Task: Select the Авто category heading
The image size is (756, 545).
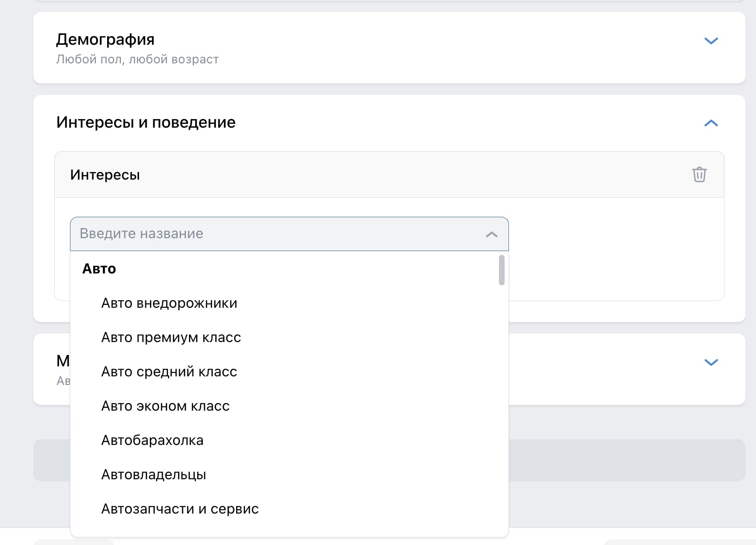Action: click(99, 269)
